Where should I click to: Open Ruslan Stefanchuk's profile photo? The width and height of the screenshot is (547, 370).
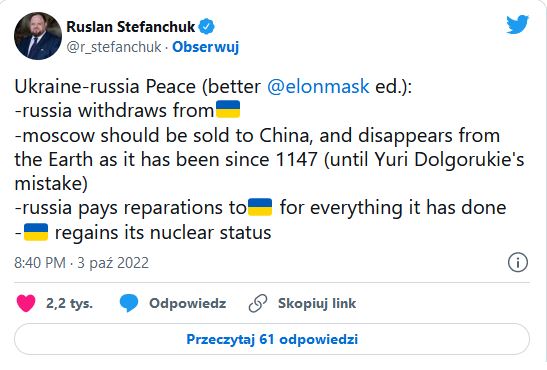(38, 36)
